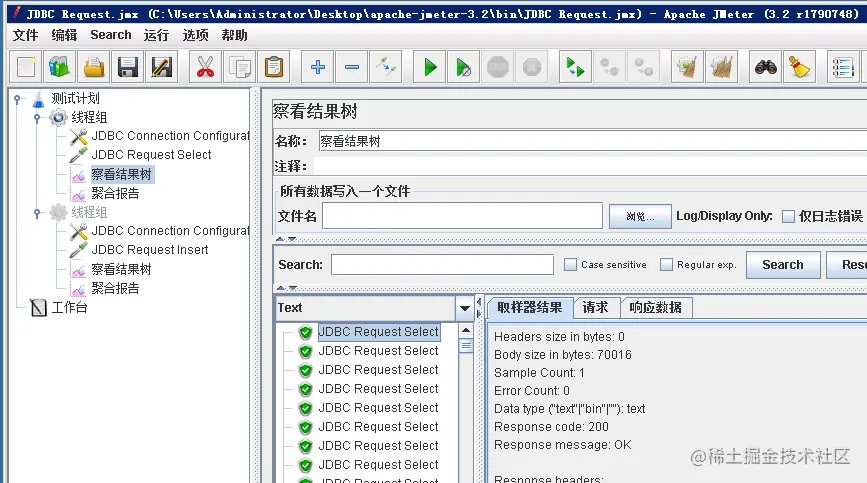Cut selection with the scissors icon
Screen dimensions: 867x483
tap(205, 67)
